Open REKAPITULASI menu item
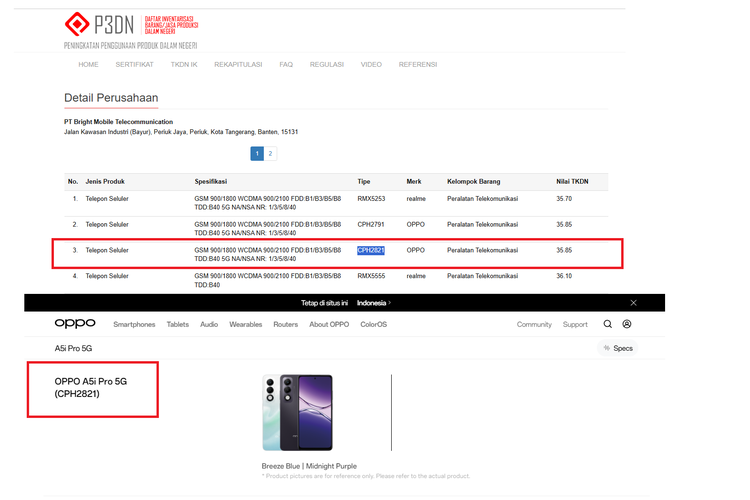This screenshot has height=500, width=750. point(238,65)
